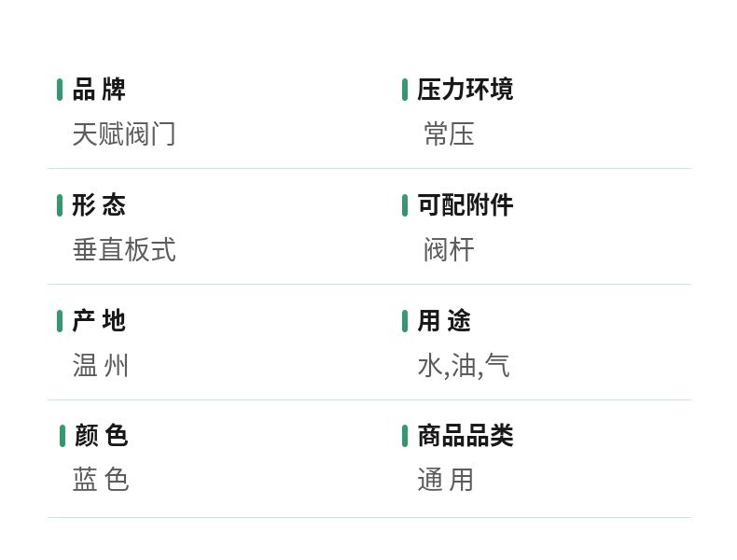Select the 温州 origin value

click(x=101, y=366)
